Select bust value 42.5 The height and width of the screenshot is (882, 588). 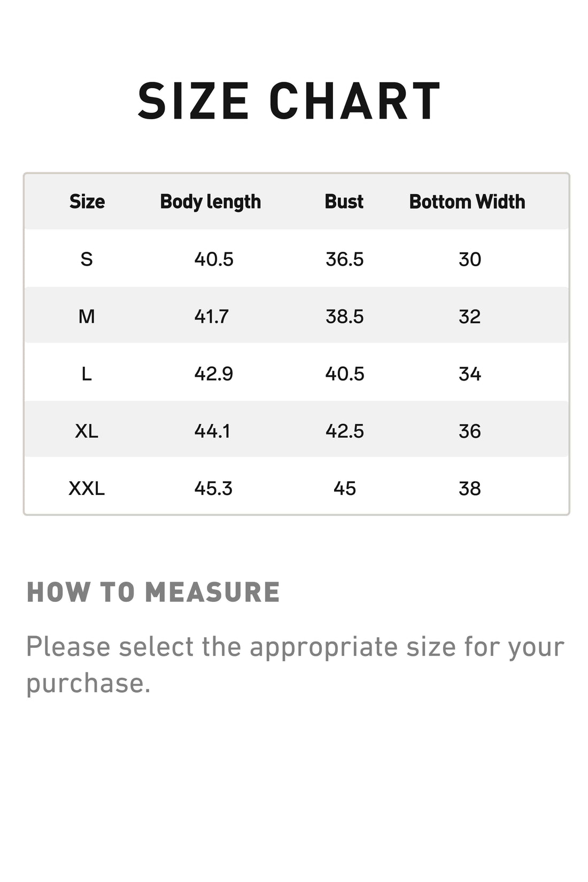[x=345, y=431]
